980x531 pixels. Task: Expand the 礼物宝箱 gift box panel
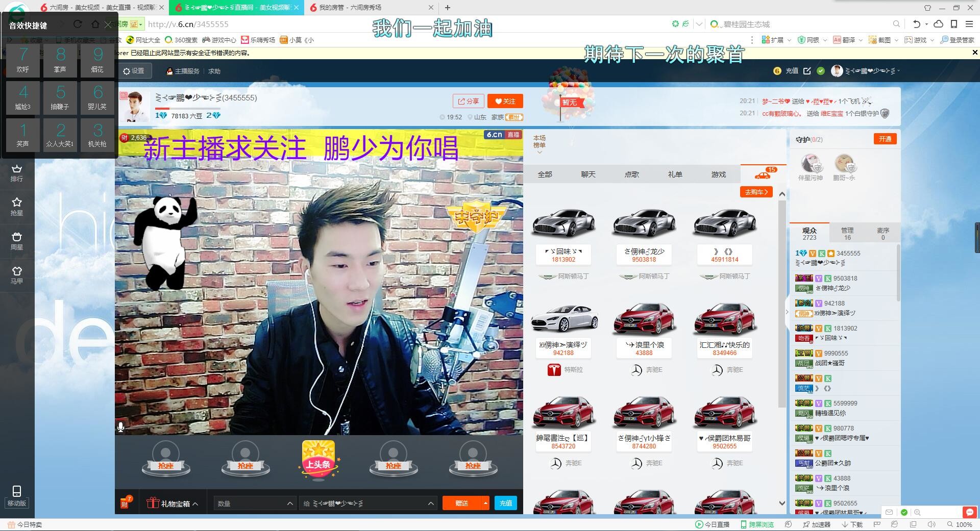pyautogui.click(x=173, y=503)
